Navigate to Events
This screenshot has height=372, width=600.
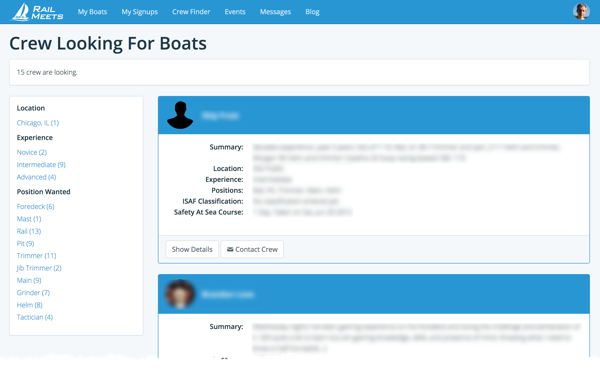[x=235, y=12]
